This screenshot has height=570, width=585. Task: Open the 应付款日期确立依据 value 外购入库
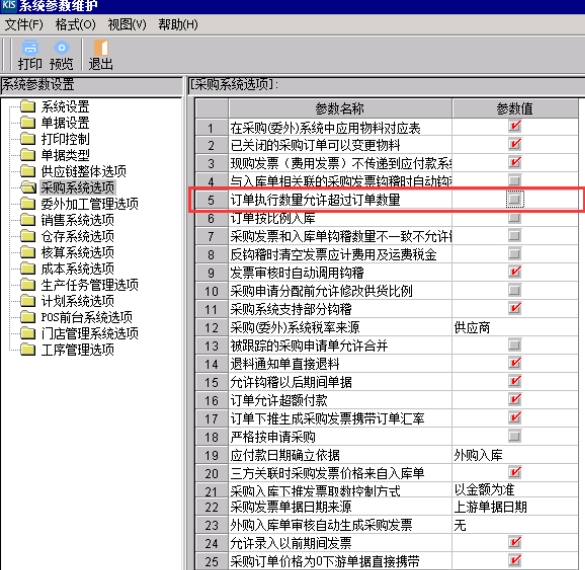click(x=515, y=455)
